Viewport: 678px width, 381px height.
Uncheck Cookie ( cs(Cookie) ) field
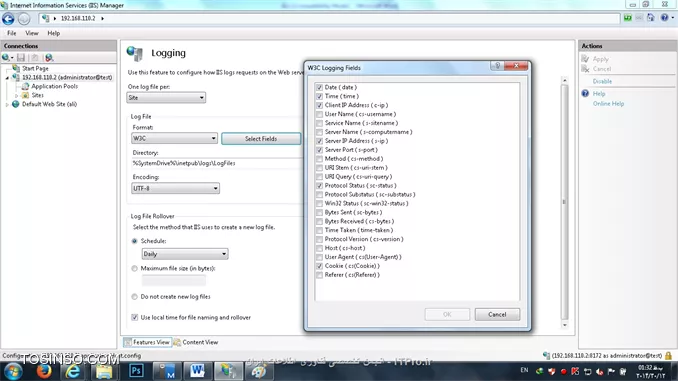tap(319, 266)
